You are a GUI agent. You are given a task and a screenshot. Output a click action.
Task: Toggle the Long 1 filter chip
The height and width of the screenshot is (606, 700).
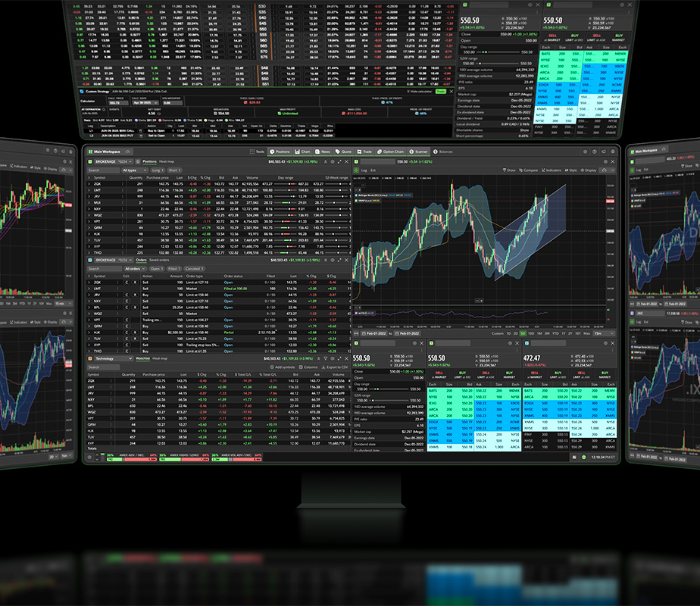pos(157,170)
